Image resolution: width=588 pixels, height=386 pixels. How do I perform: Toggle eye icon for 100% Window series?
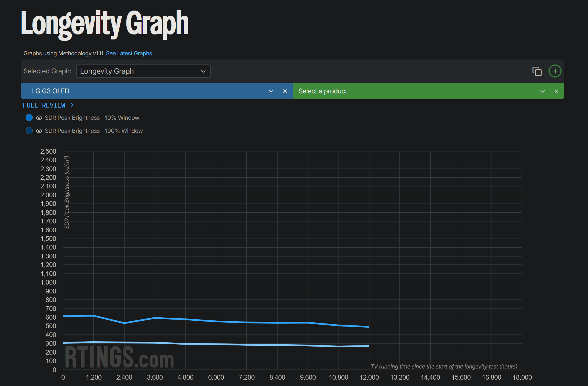coord(39,131)
